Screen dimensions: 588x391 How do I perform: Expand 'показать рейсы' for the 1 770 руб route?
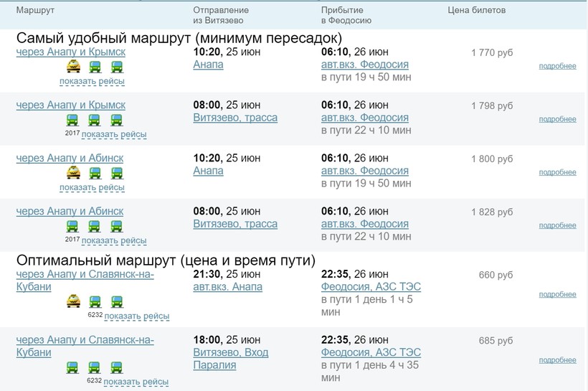pos(92,81)
